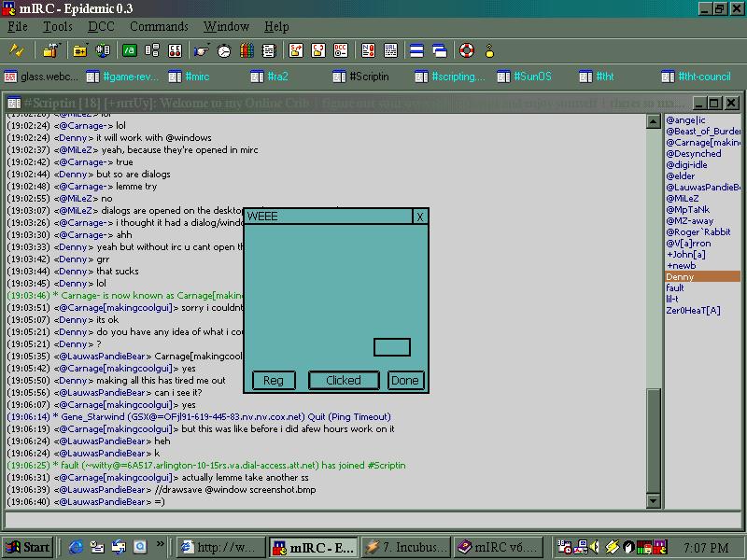Open the Notify List pointing-finger icon
Image resolution: width=747 pixels, height=560 pixels.
coord(200,51)
